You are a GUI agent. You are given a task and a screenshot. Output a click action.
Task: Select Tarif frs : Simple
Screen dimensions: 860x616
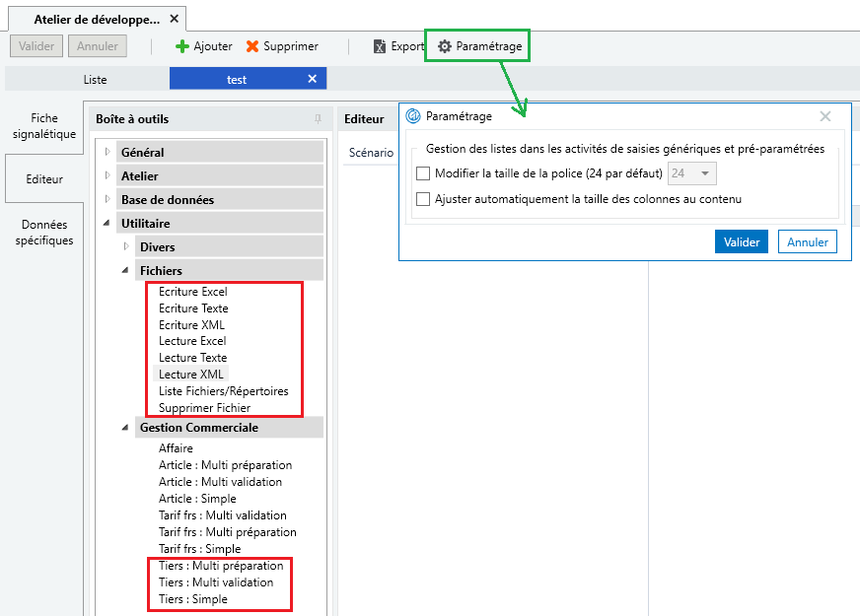point(199,549)
